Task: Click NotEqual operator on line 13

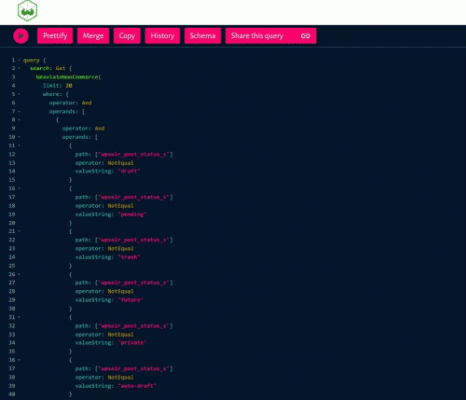Action: 121,163
